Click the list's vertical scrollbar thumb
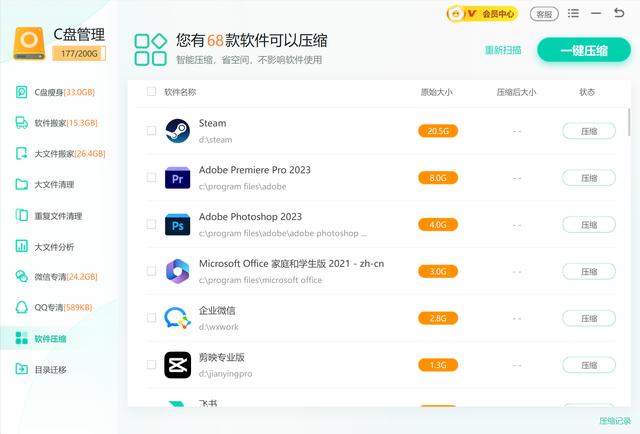The width and height of the screenshot is (640, 434). tap(629, 122)
